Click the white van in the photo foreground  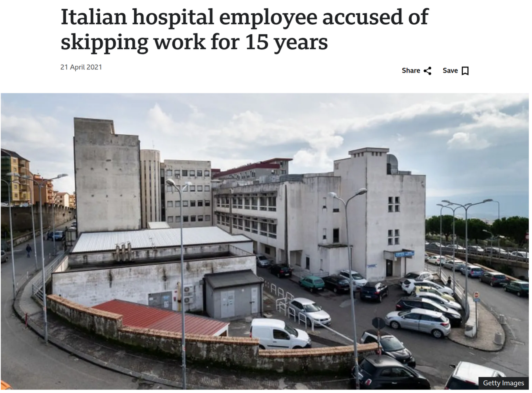click(280, 334)
